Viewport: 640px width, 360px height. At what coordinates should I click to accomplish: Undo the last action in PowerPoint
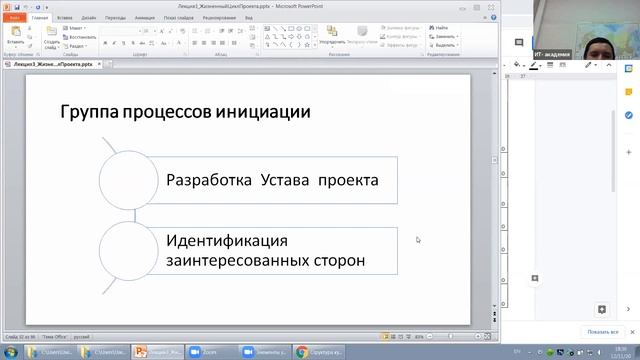pyautogui.click(x=27, y=7)
